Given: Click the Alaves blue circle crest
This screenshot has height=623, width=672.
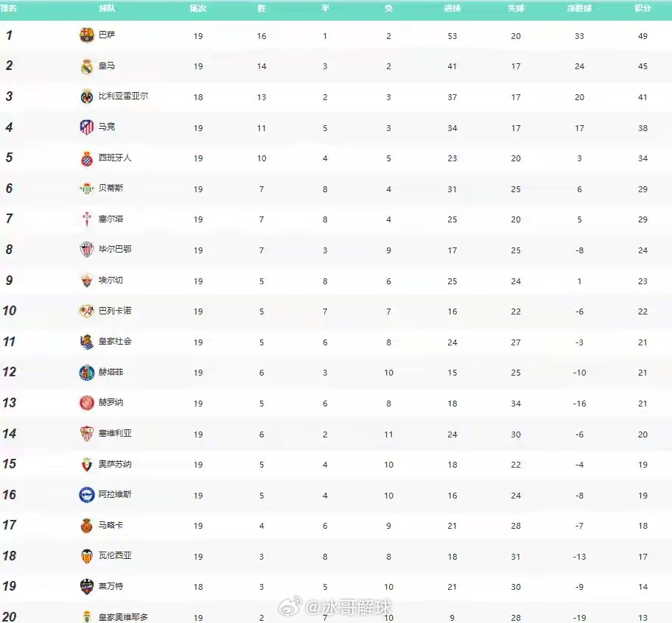Looking at the screenshot, I should point(86,495).
